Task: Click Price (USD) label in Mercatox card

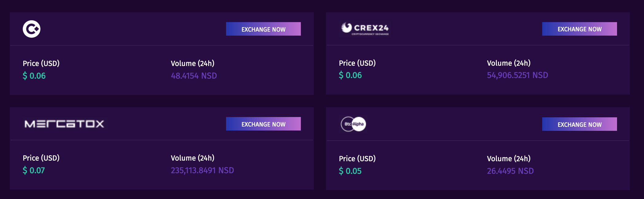Action: 41,158
